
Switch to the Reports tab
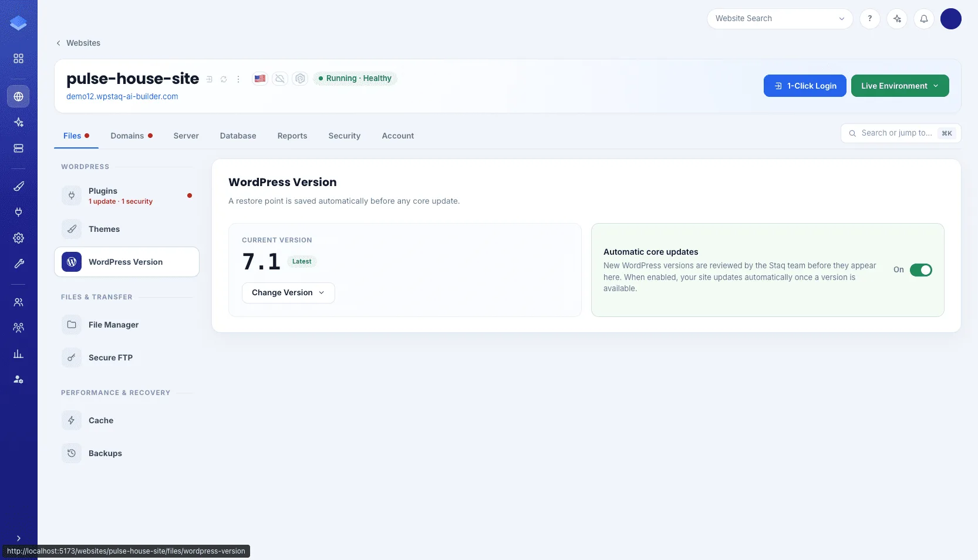tap(292, 136)
